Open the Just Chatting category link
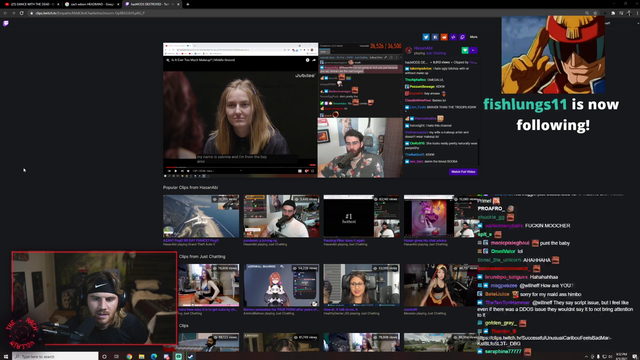640x360 pixels. pyautogui.click(x=436, y=53)
